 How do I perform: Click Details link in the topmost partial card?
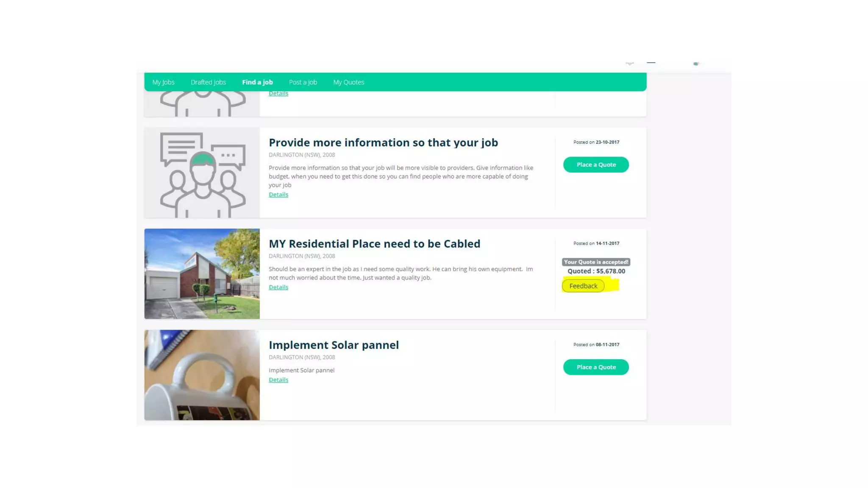point(278,94)
